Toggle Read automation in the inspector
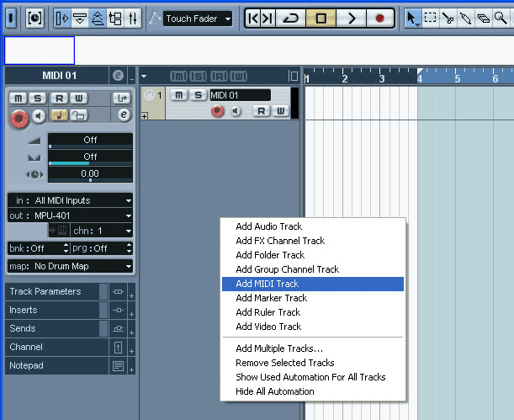Screen dimensions: 514x420 click(x=60, y=98)
